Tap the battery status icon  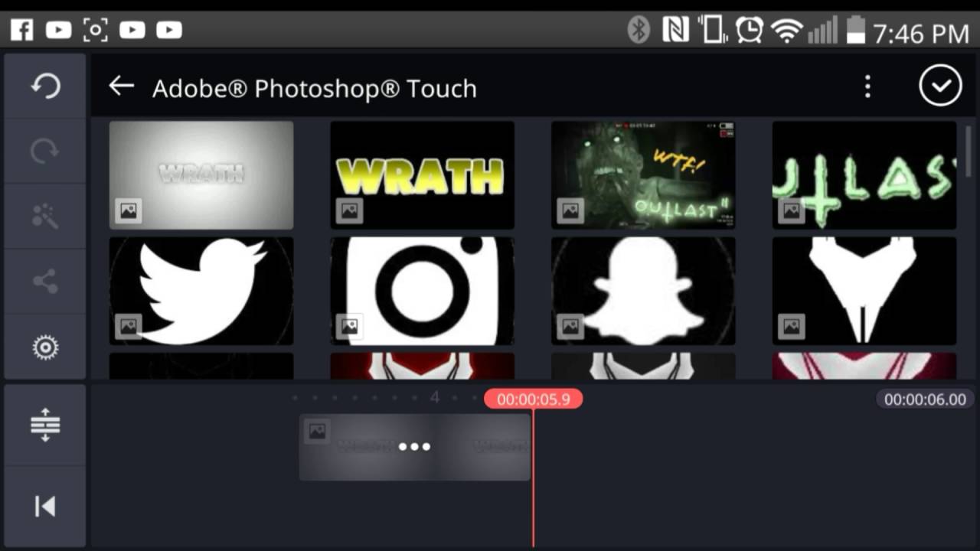[856, 31]
